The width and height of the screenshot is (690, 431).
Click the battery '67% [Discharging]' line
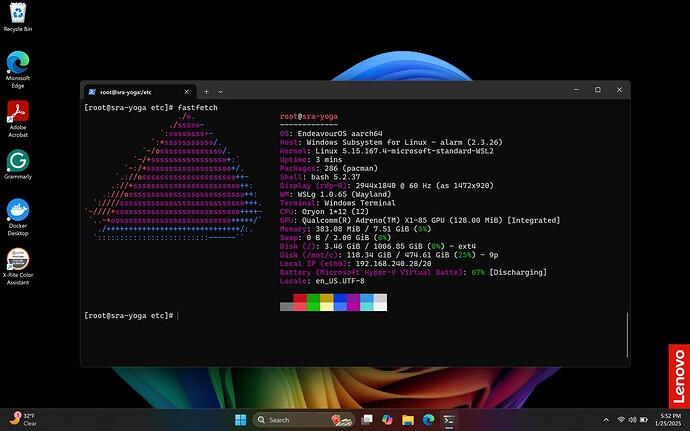click(x=414, y=272)
